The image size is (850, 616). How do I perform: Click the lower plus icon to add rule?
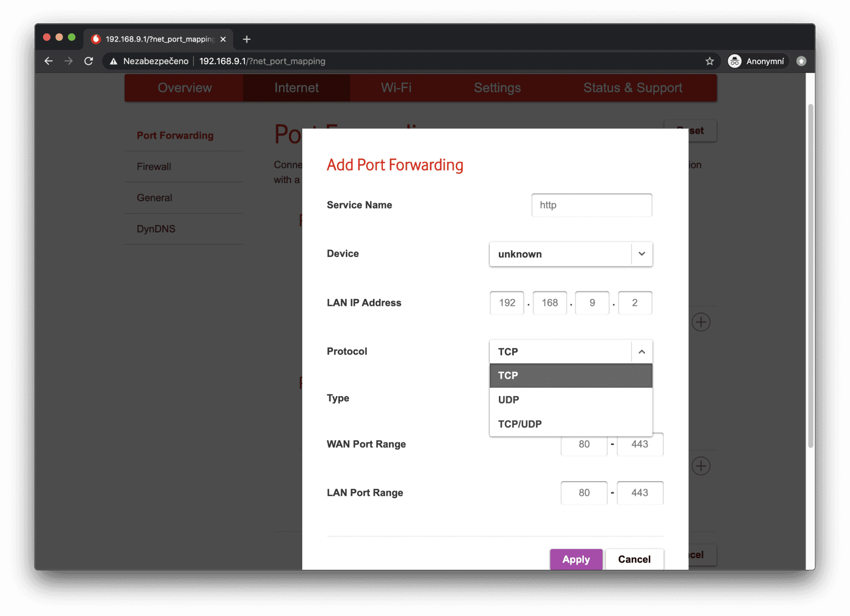tap(701, 466)
